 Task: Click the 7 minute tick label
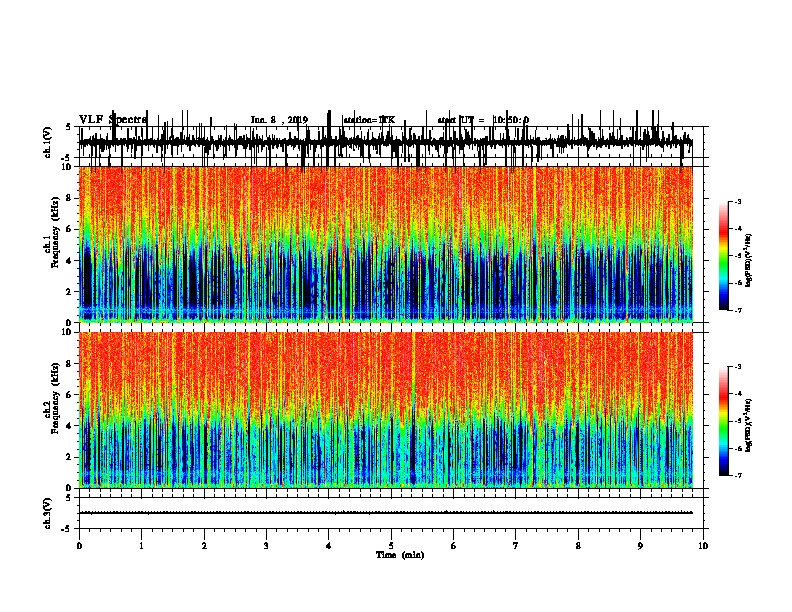(516, 546)
